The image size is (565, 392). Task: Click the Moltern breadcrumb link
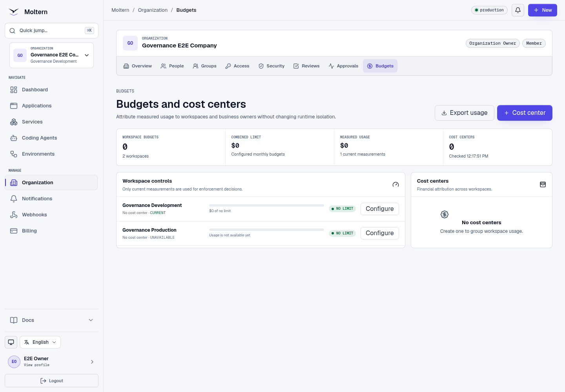tap(120, 10)
